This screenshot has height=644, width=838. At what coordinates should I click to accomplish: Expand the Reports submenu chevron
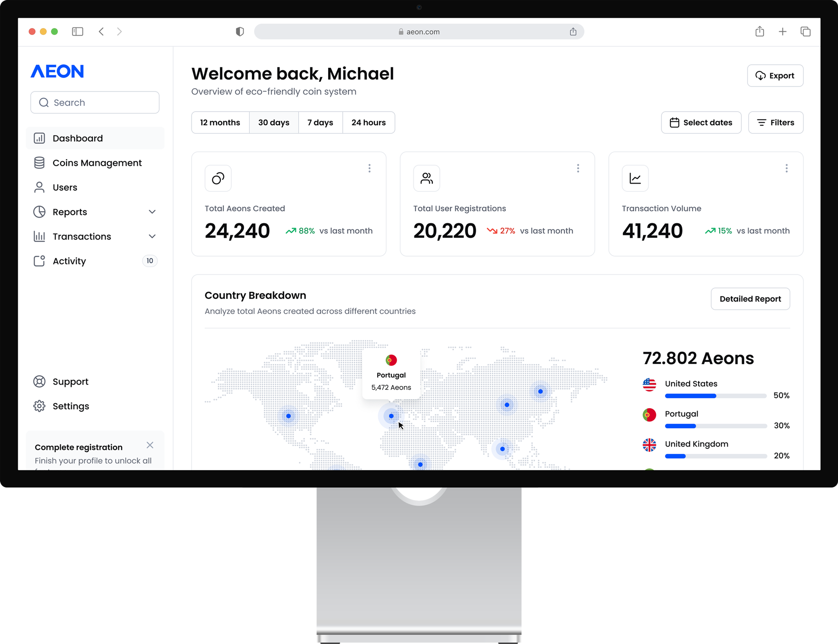(x=152, y=212)
